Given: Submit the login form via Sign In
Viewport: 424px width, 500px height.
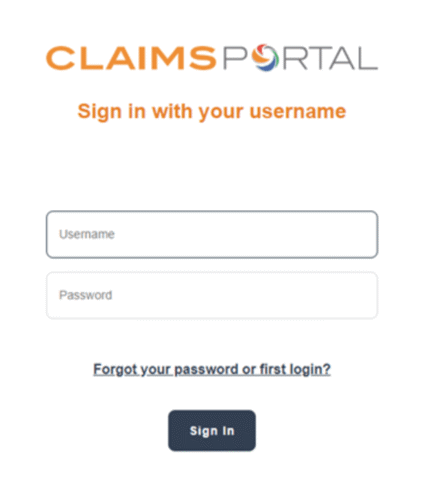Looking at the screenshot, I should point(212,431).
